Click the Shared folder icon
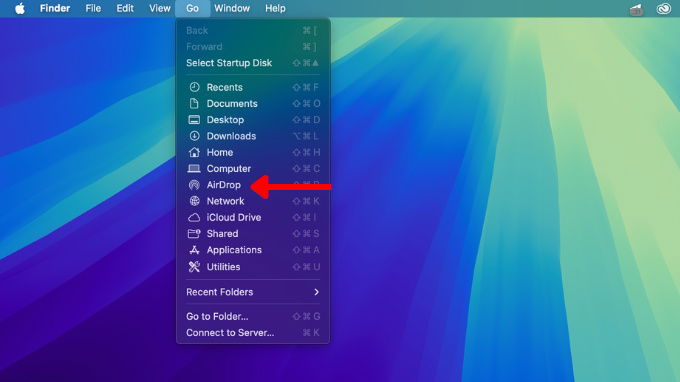This screenshot has width=680, height=382. tap(194, 234)
